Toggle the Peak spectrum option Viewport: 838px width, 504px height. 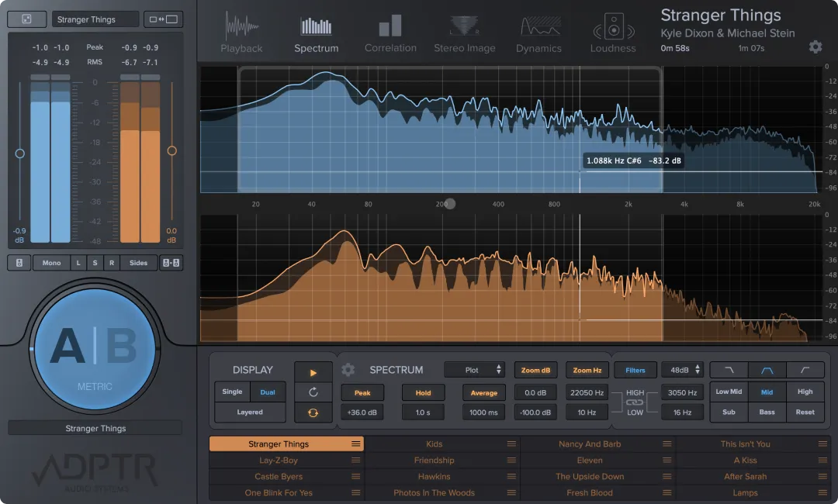[362, 393]
